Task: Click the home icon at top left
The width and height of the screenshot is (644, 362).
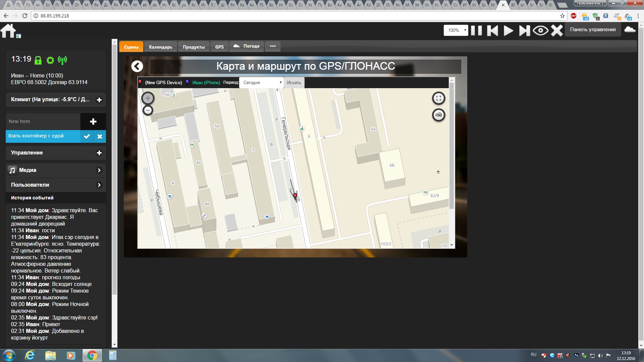Action: coord(8,31)
